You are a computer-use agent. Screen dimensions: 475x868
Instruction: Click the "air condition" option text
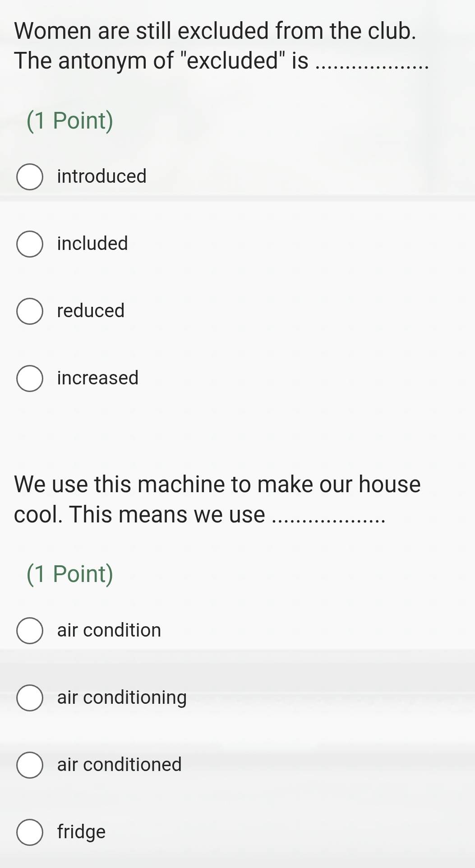pyautogui.click(x=109, y=630)
